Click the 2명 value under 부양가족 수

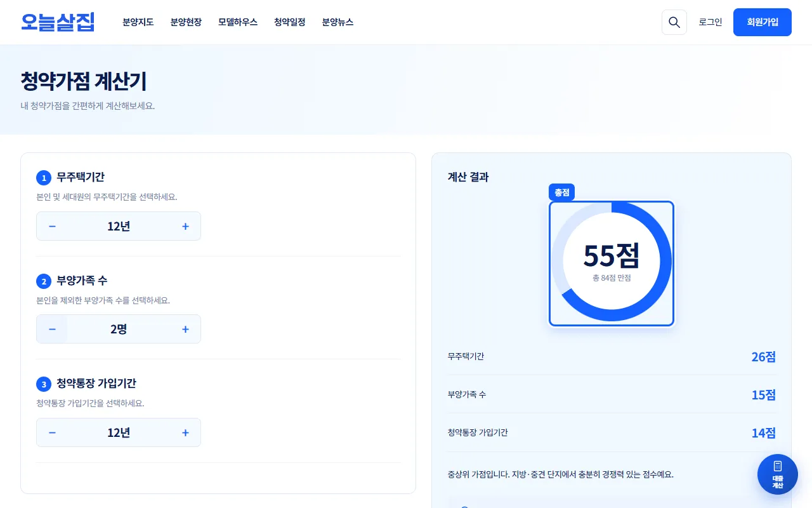(x=119, y=329)
